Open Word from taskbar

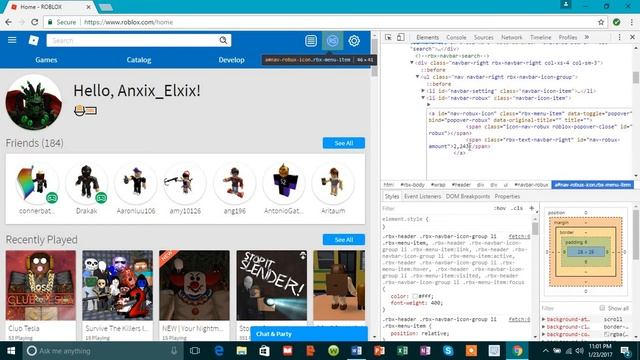coord(356,351)
